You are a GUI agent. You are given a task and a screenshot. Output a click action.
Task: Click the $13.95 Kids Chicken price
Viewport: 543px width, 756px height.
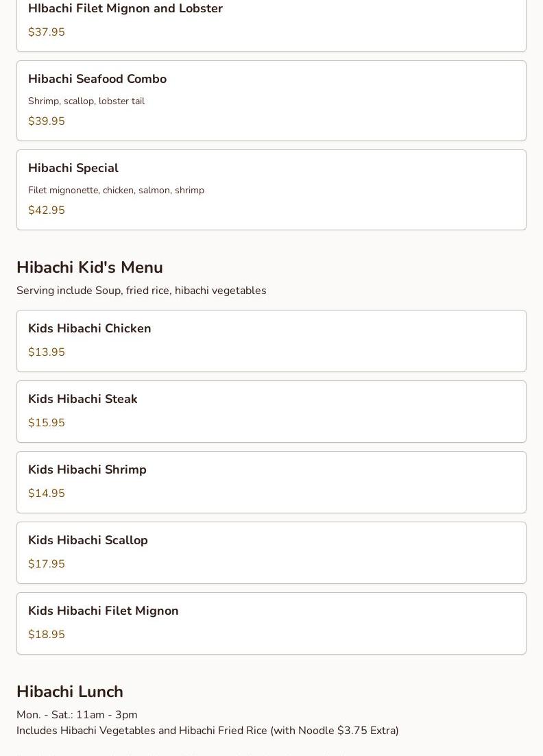[47, 352]
